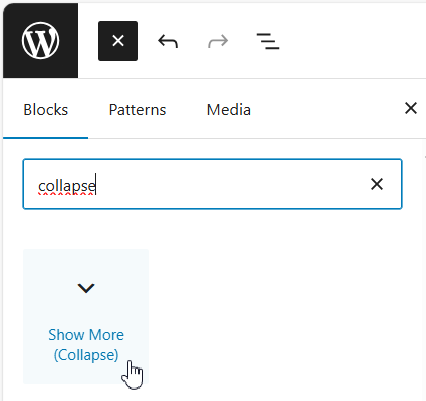The image size is (426, 401).
Task: Switch to the Patterns tab
Action: point(137,110)
